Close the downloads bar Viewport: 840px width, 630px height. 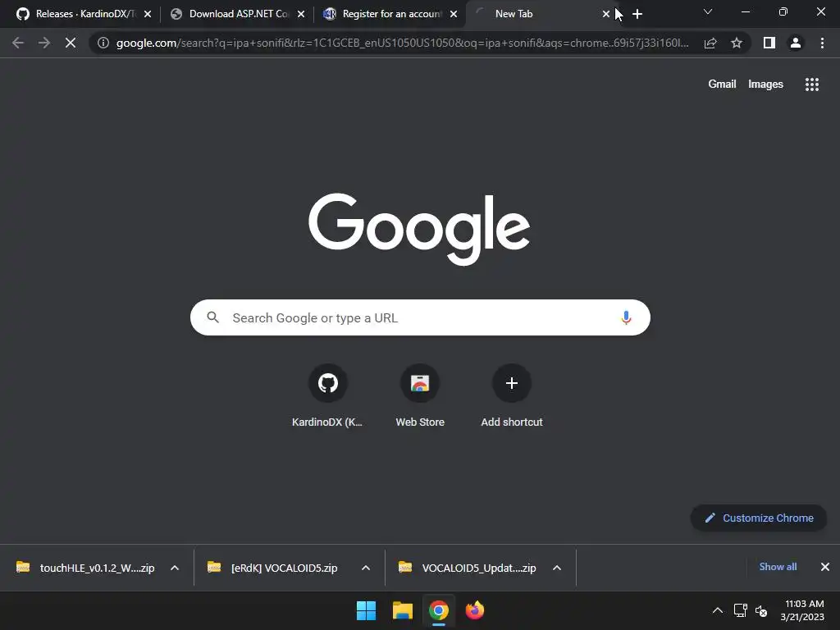825,567
